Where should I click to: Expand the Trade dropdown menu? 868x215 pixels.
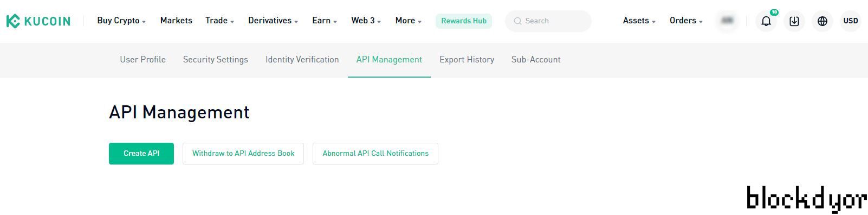pos(219,21)
